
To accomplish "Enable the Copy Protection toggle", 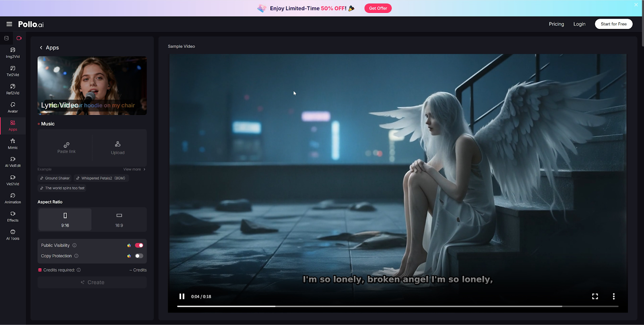I will coord(139,256).
